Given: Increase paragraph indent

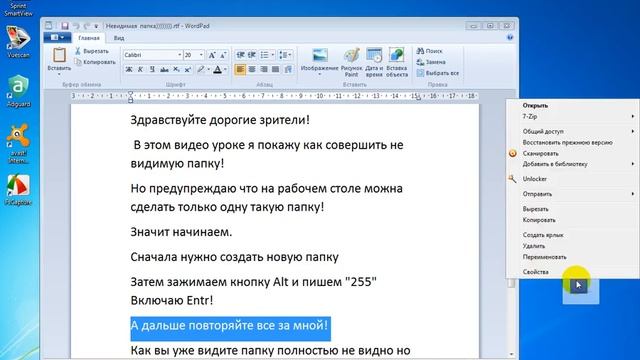Looking at the screenshot, I should click(x=252, y=55).
